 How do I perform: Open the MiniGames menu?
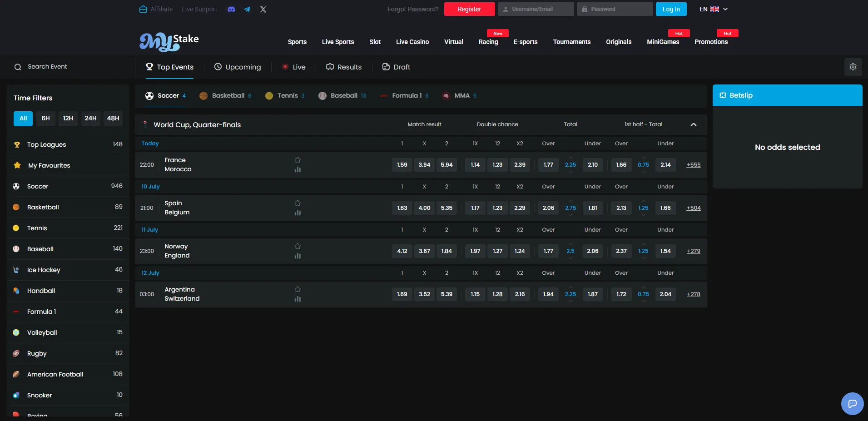(x=663, y=42)
